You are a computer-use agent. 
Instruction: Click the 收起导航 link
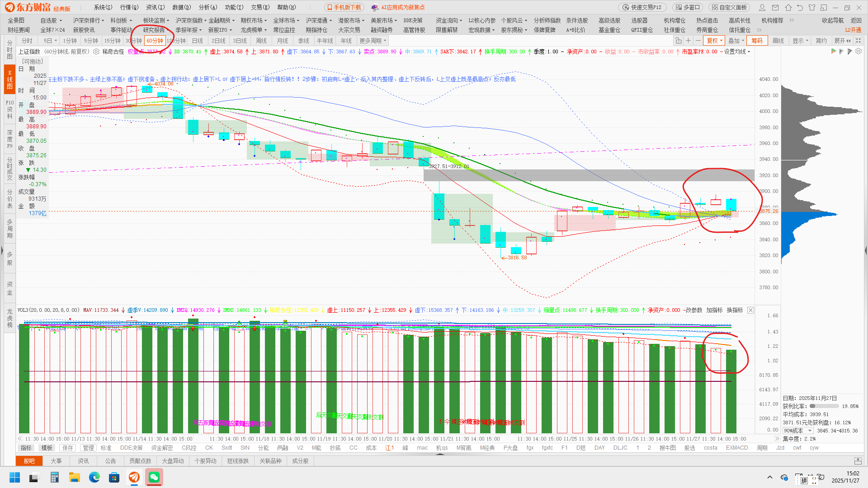pyautogui.click(x=833, y=20)
